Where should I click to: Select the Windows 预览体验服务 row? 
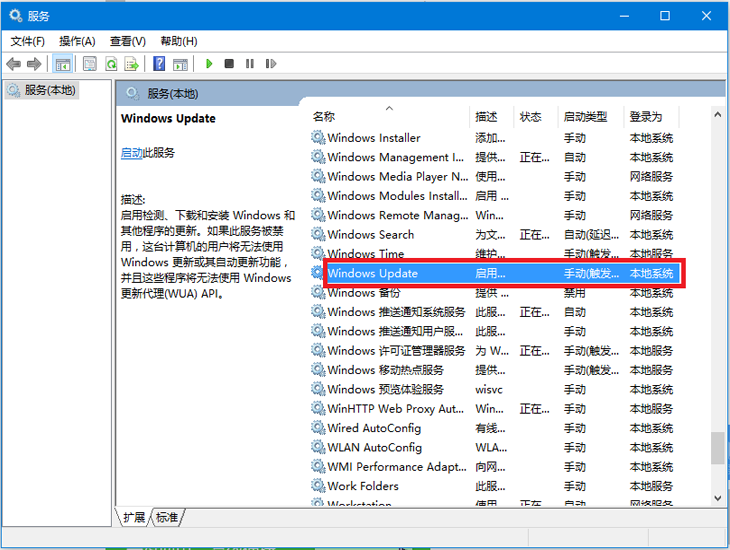click(x=495, y=389)
